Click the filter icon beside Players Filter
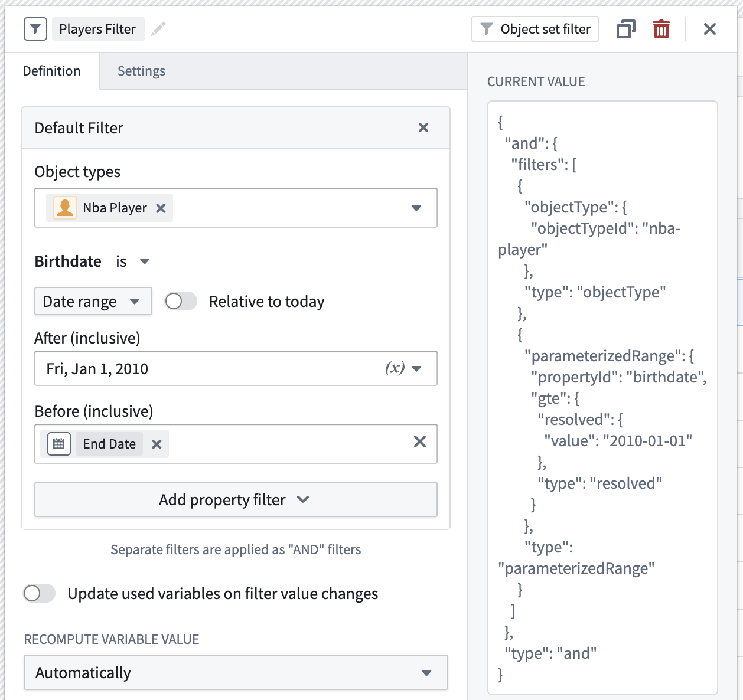The width and height of the screenshot is (743, 700). [35, 29]
